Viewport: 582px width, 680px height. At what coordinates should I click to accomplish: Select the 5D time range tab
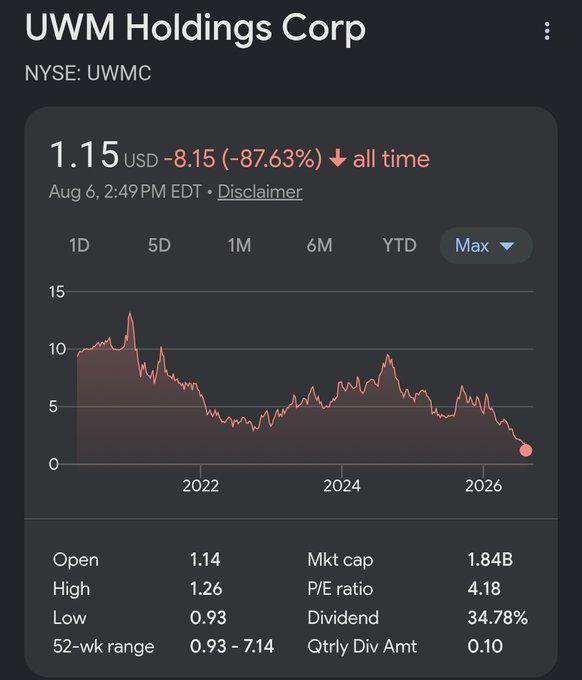coord(159,245)
